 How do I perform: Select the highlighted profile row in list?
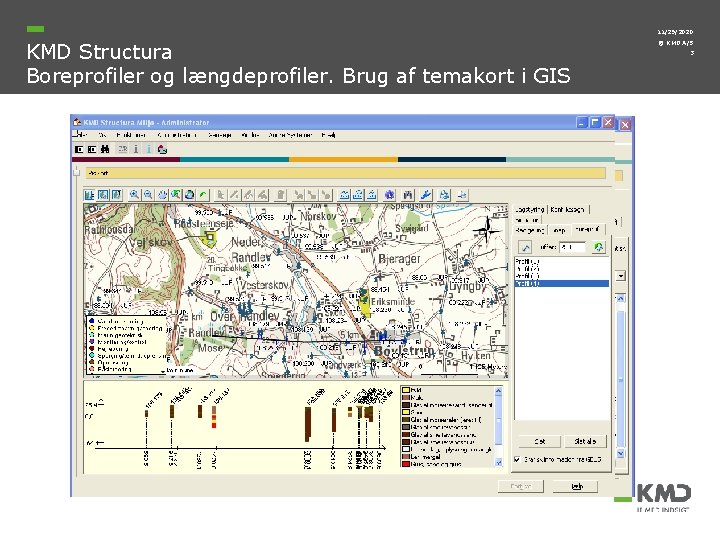(562, 284)
